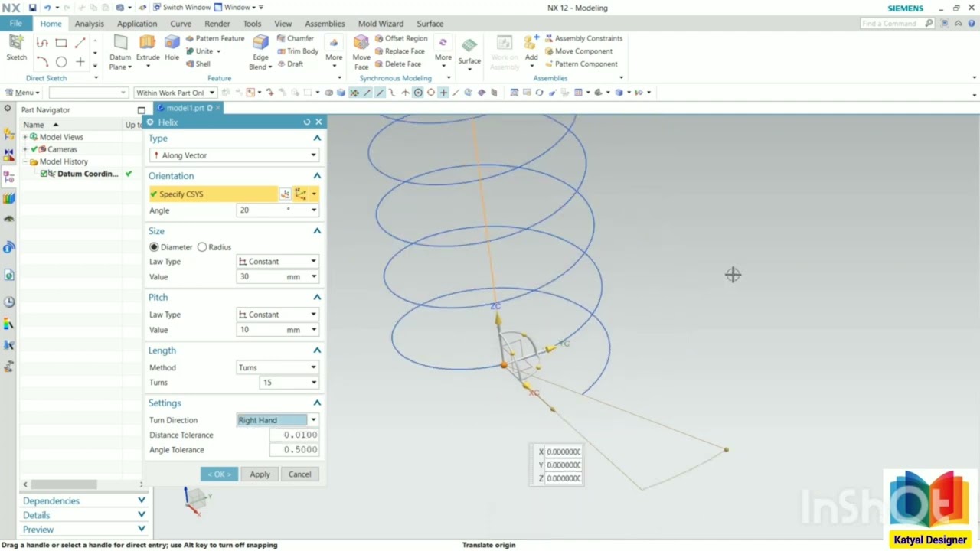Open the Constraint Navigator sidebar icon

point(8,155)
